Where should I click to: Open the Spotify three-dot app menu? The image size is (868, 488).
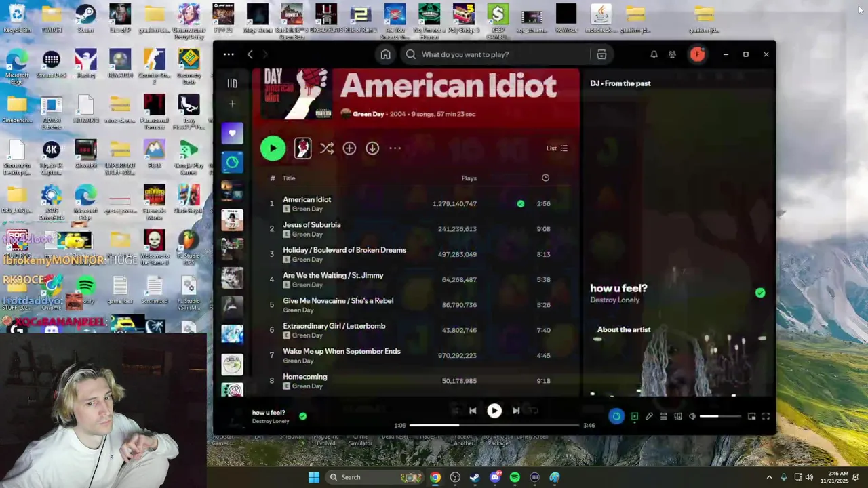(x=229, y=54)
